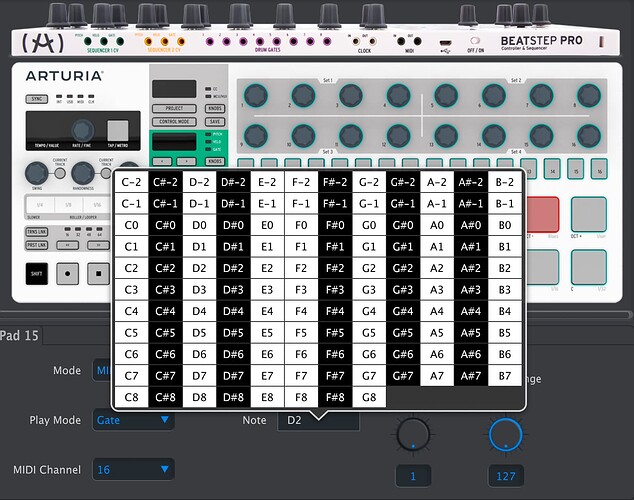Select the pad above the 1/32 label
Screen dimensions: 634x500
click(x=589, y=267)
